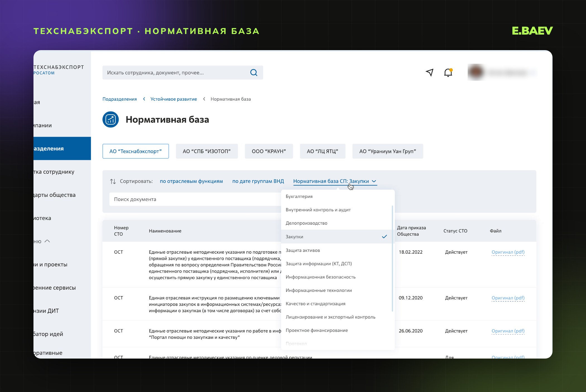Choose Качество и стандартизация option

337,304
